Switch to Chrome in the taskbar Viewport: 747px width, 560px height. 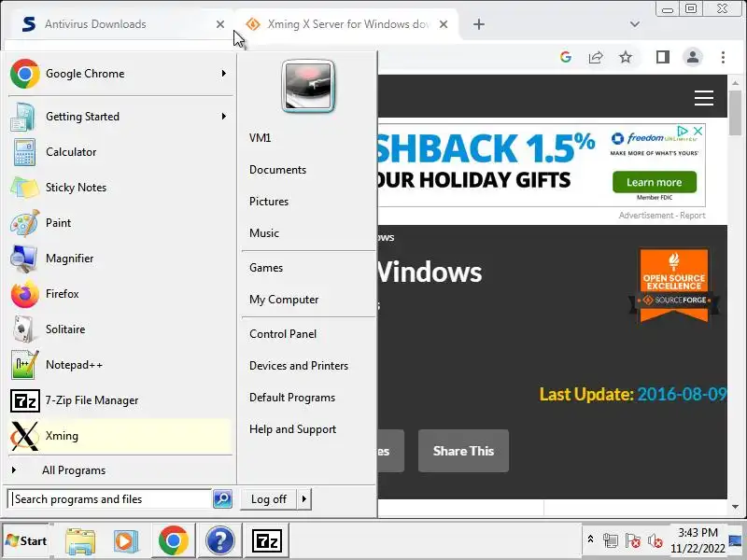click(x=174, y=540)
